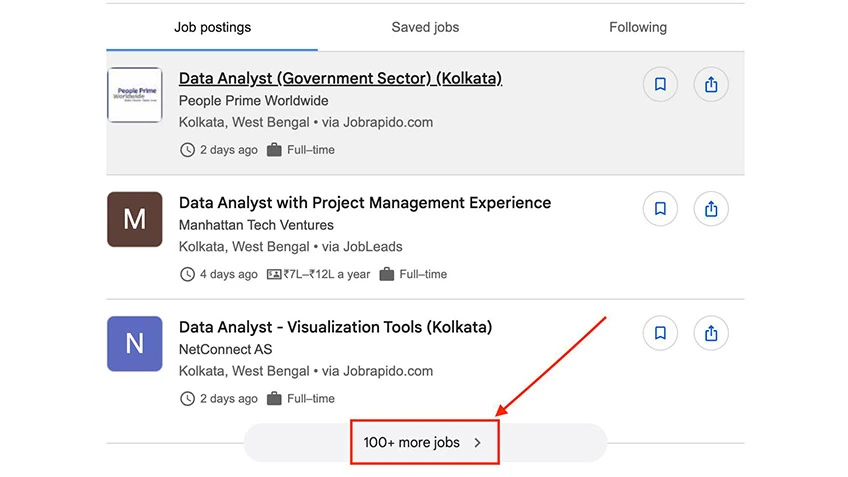Select the Manhattan Tech Ventures company name

click(256, 225)
